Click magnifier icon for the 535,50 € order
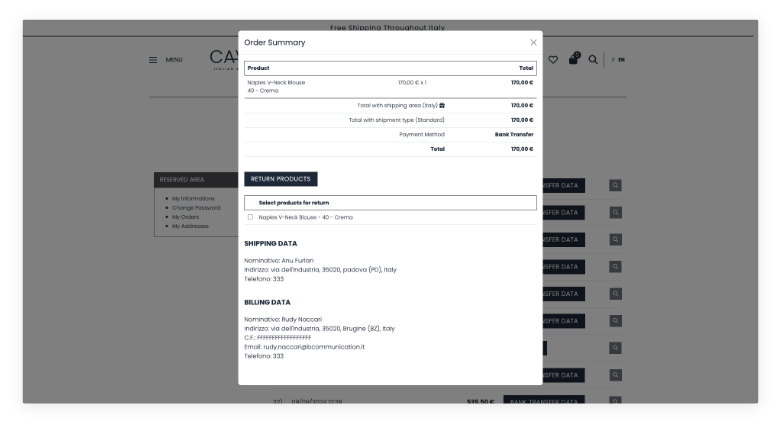This screenshot has width=781, height=429. (615, 402)
